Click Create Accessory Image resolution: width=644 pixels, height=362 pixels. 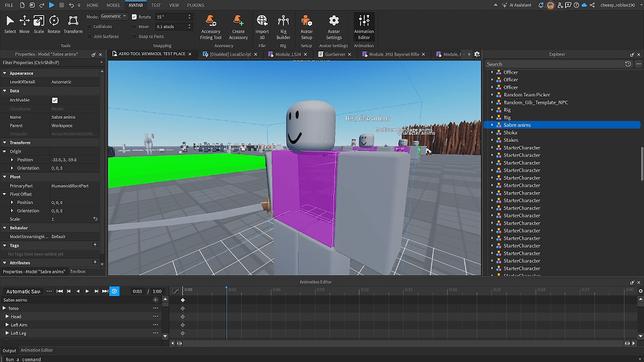[238, 27]
